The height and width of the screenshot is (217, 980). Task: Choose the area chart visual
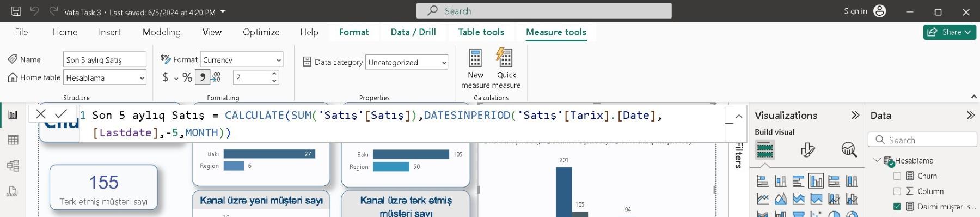(780, 199)
